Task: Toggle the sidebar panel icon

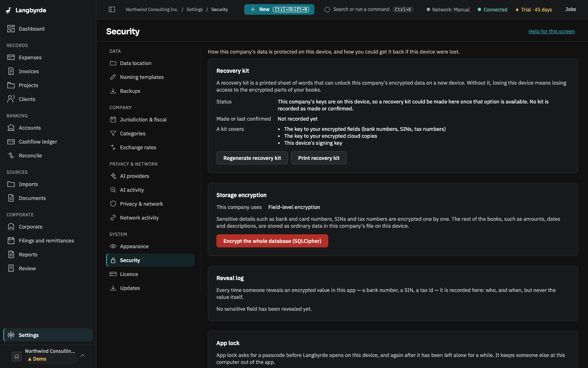Action: (x=112, y=9)
